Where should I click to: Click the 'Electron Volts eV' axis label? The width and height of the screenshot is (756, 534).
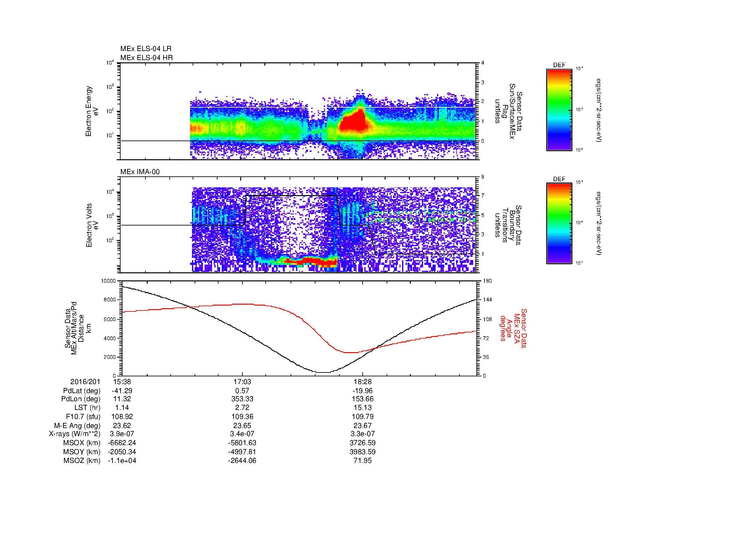pos(92,225)
